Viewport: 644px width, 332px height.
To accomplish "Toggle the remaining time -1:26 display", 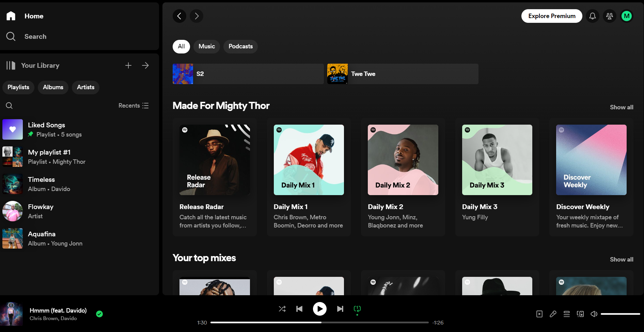I will click(438, 322).
